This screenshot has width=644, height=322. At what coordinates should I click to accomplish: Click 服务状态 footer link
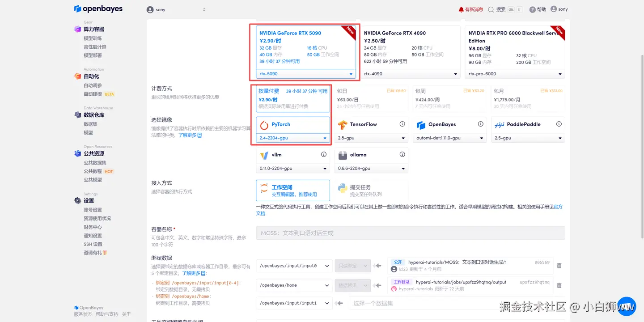point(83,314)
